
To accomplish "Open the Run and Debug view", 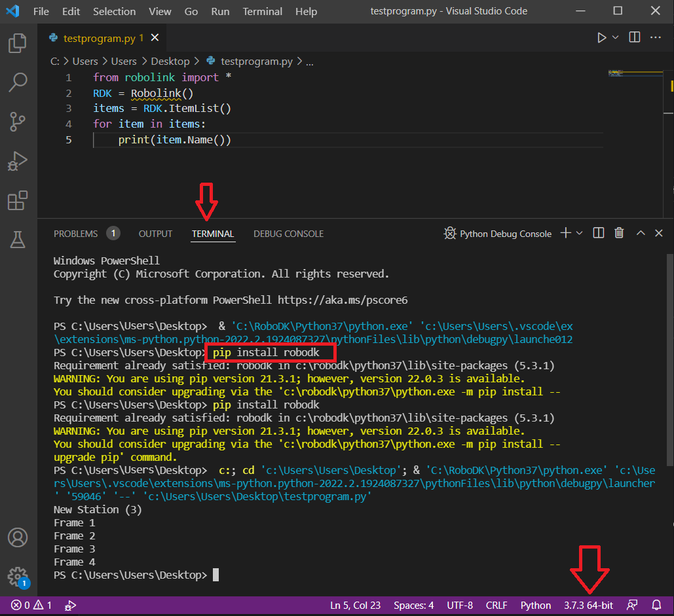I will pyautogui.click(x=18, y=161).
